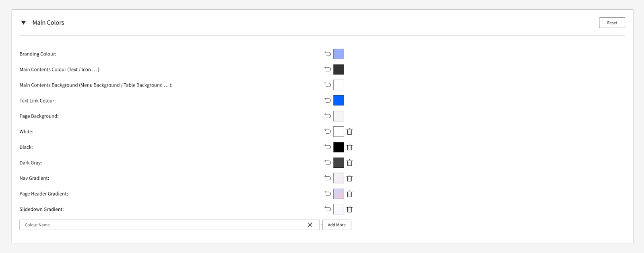Revert the Branding Colour to default
The height and width of the screenshot is (253, 644).
pyautogui.click(x=328, y=54)
